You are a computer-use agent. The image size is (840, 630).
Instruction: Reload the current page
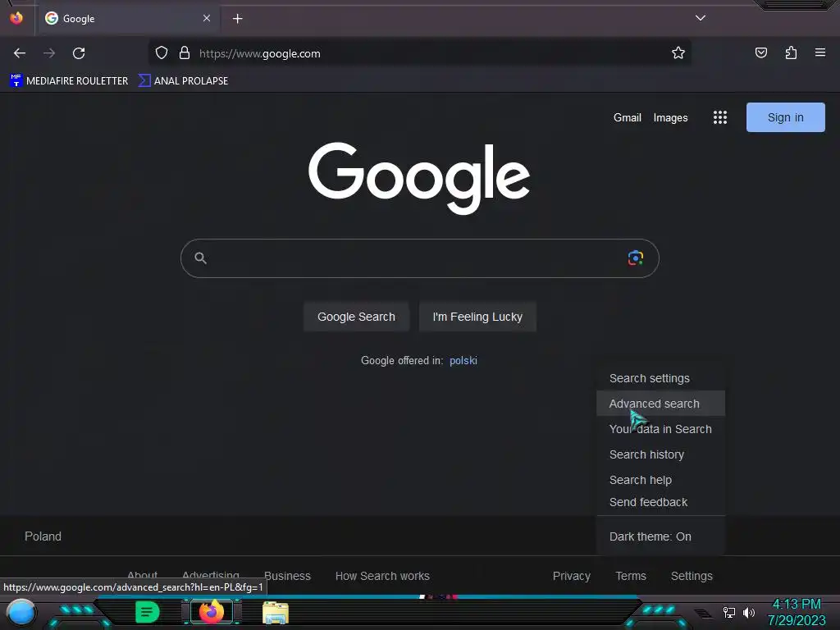(x=79, y=53)
